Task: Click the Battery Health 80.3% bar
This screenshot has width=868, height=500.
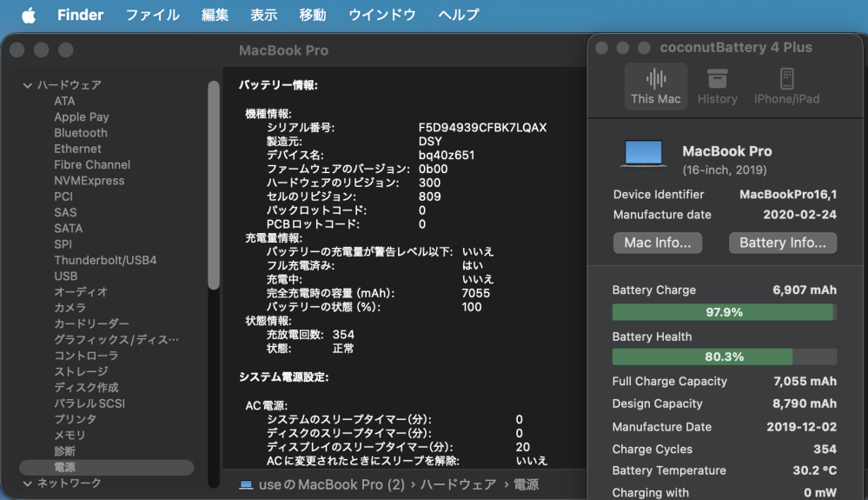Action: click(724, 357)
